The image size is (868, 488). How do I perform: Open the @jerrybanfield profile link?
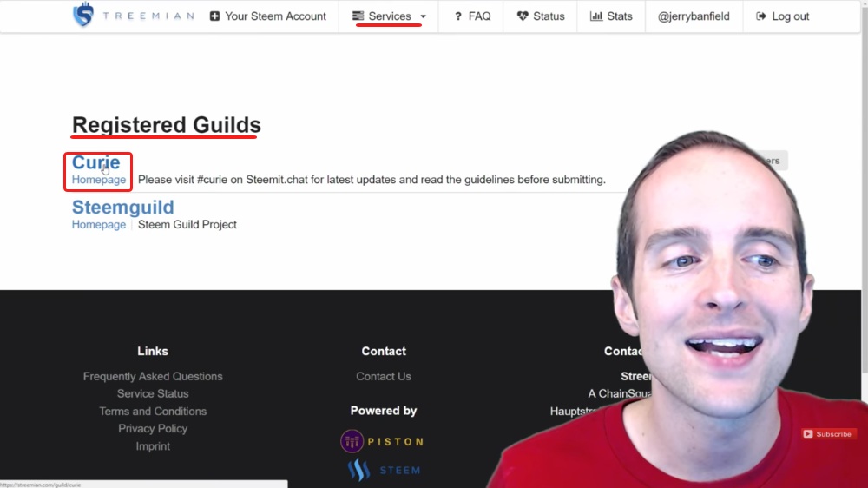point(694,16)
